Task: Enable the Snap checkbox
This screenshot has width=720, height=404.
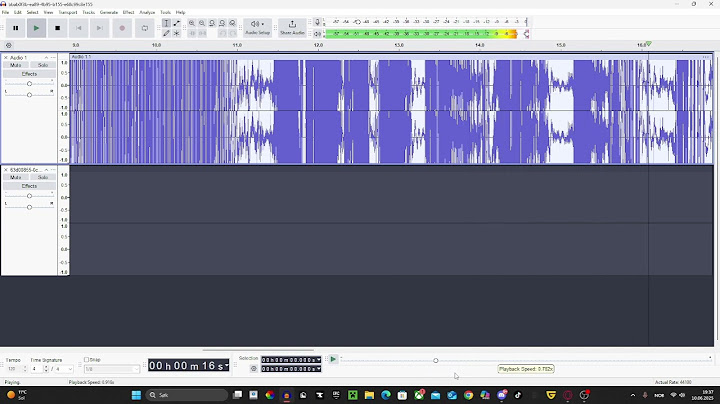Action: (x=86, y=360)
